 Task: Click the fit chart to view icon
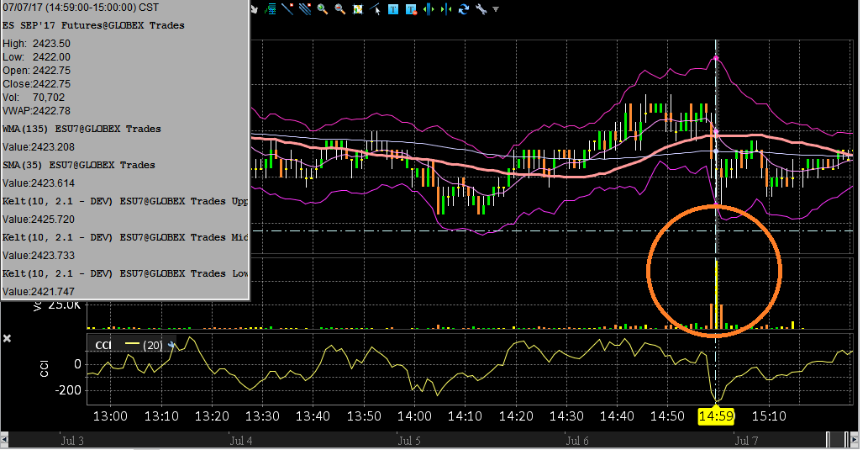(x=358, y=9)
